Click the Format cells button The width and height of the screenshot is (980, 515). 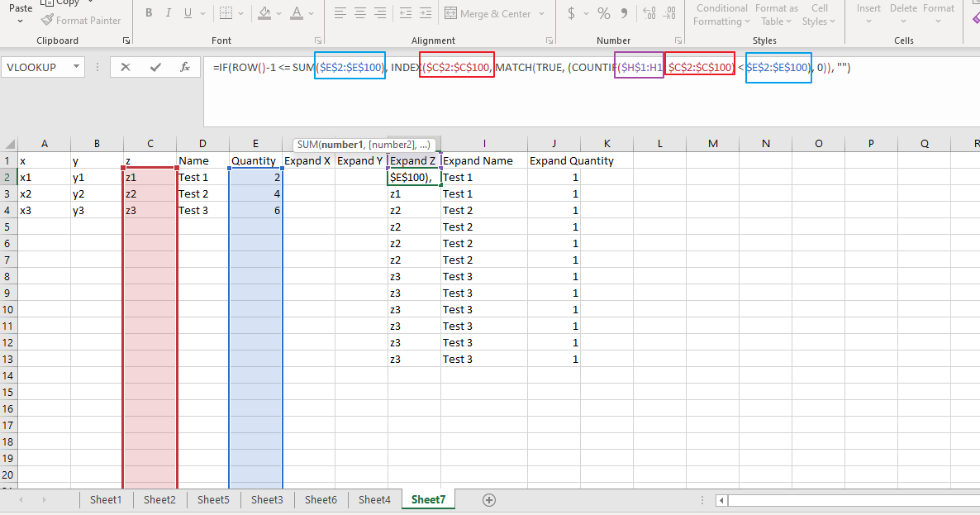938,13
